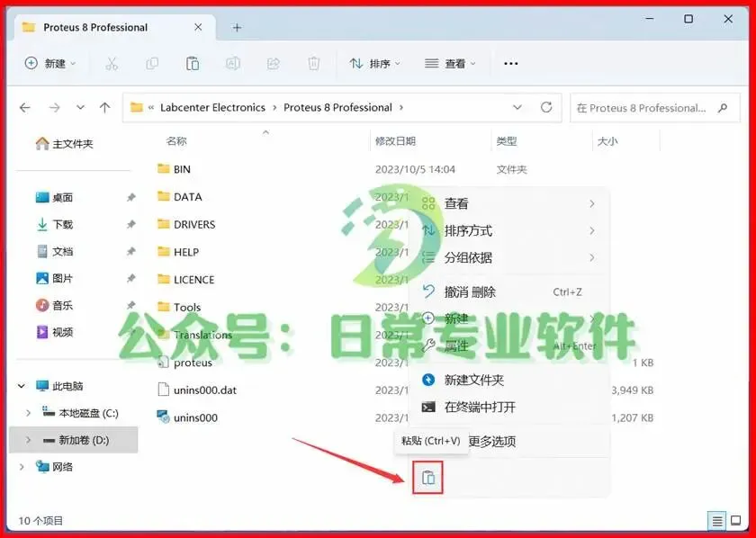This screenshot has width=756, height=538.
Task: Select the proteus file
Action: pyautogui.click(x=184, y=362)
